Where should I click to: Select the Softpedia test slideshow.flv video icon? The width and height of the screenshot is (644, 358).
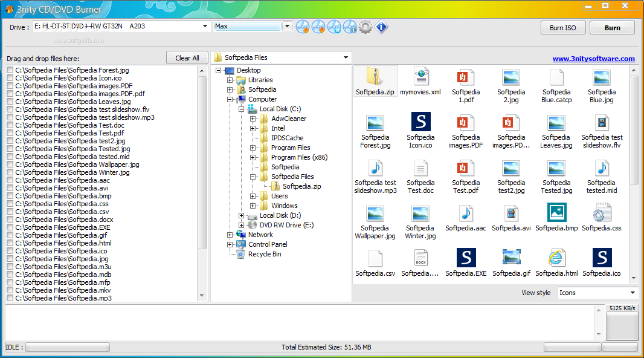602,123
